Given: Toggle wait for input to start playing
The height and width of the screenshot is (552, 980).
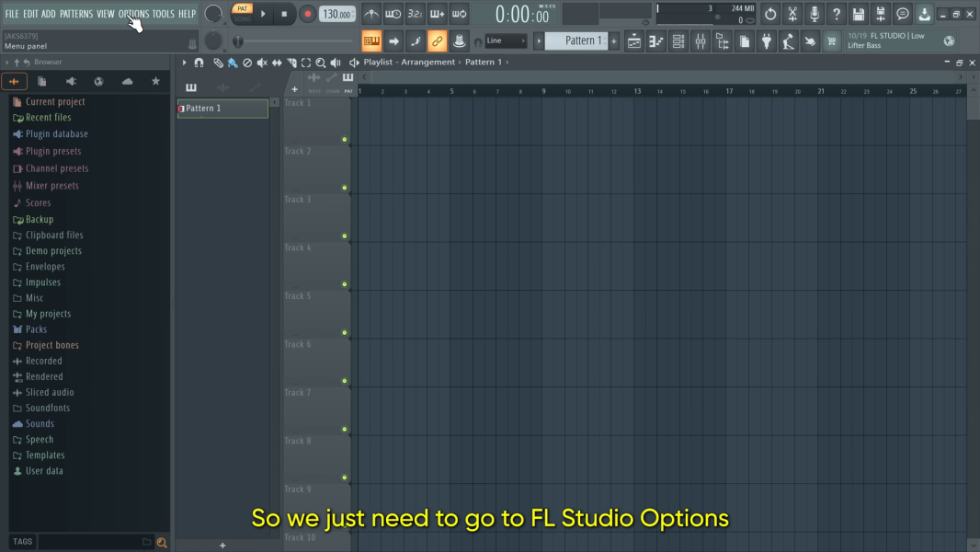Looking at the screenshot, I should click(x=393, y=14).
